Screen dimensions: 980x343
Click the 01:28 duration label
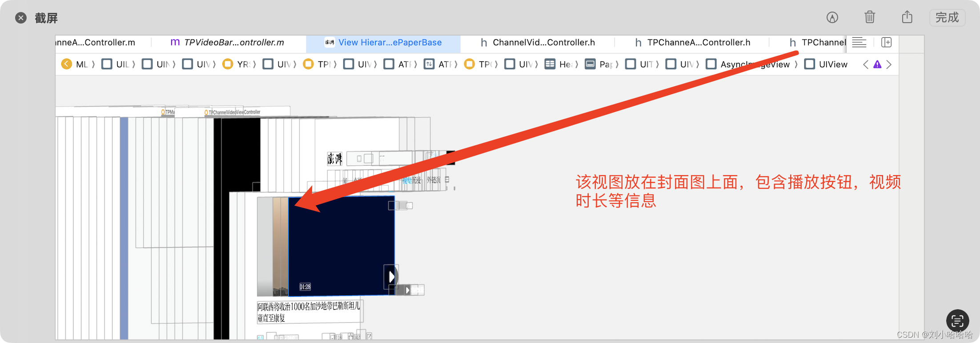[x=305, y=287]
